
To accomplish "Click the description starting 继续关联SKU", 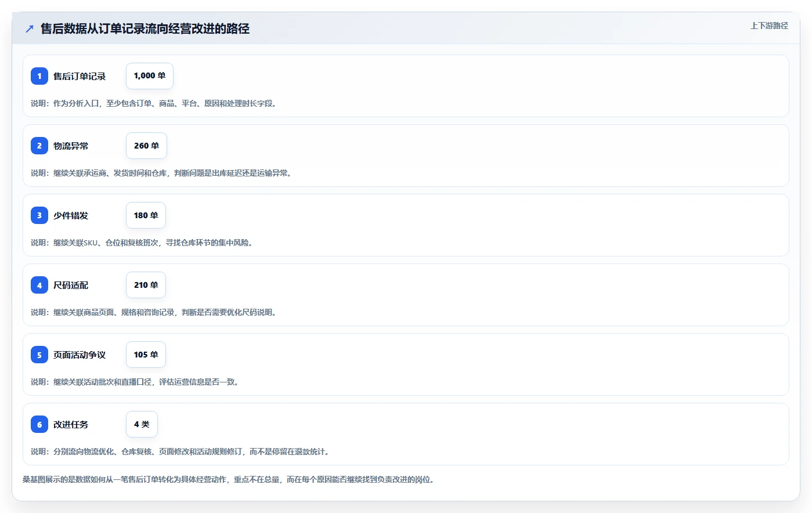I will point(143,243).
